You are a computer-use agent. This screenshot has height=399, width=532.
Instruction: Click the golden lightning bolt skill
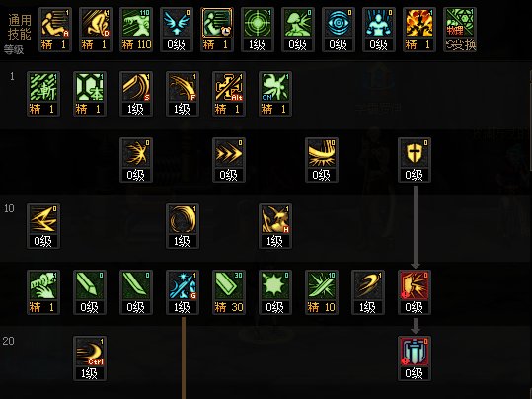click(43, 226)
